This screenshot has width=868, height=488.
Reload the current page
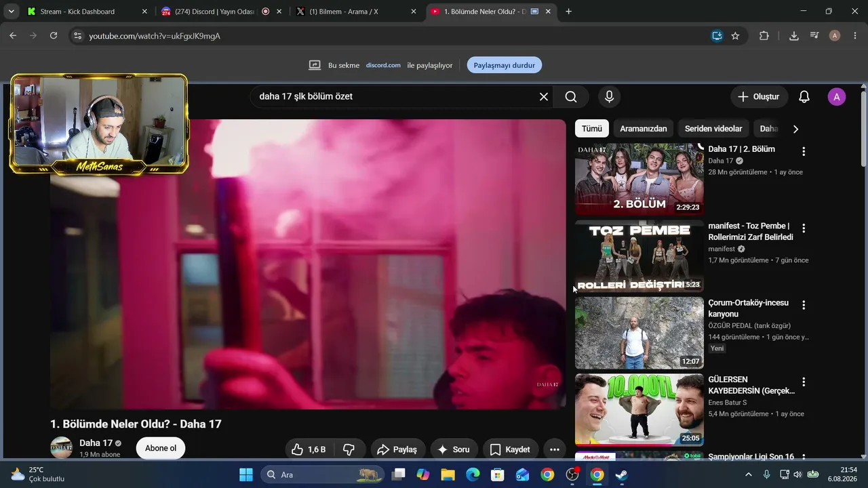click(54, 36)
